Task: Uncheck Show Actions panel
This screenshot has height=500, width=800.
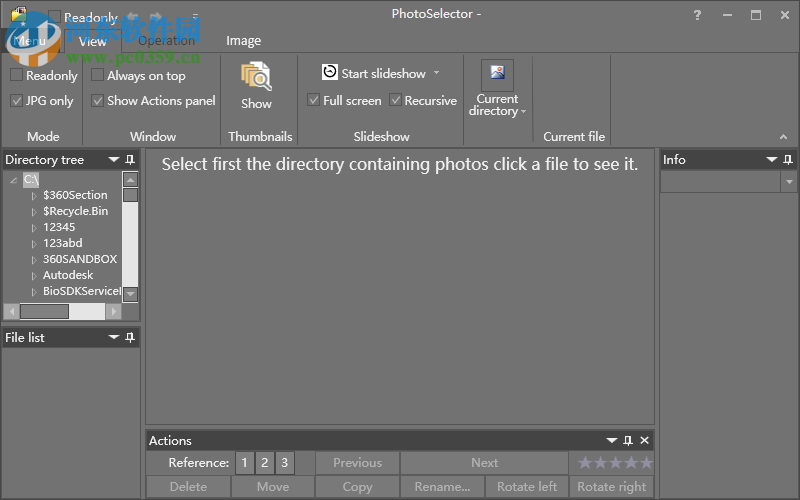Action: click(97, 101)
